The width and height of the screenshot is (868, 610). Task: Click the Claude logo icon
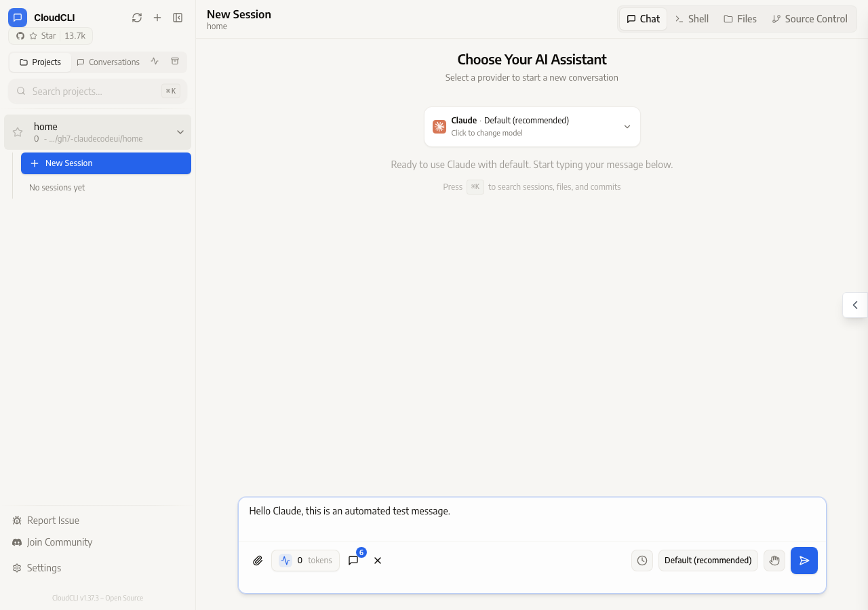click(439, 127)
